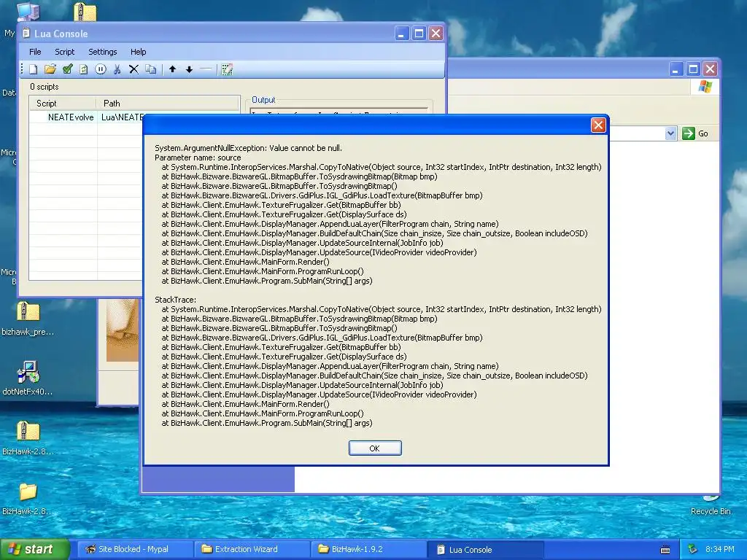Click the system tray network icon
The height and width of the screenshot is (560, 747).
[692, 550]
